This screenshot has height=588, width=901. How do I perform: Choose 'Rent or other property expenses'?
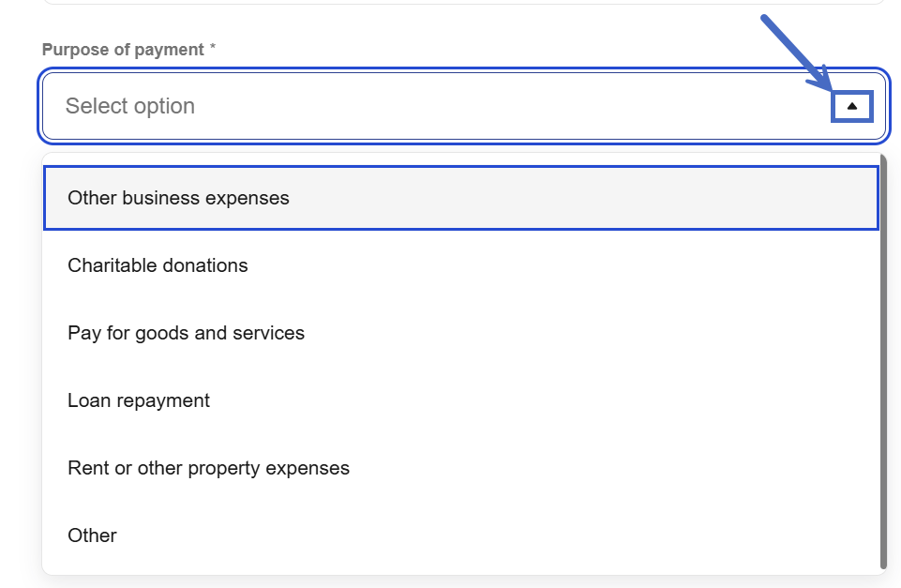click(x=208, y=468)
